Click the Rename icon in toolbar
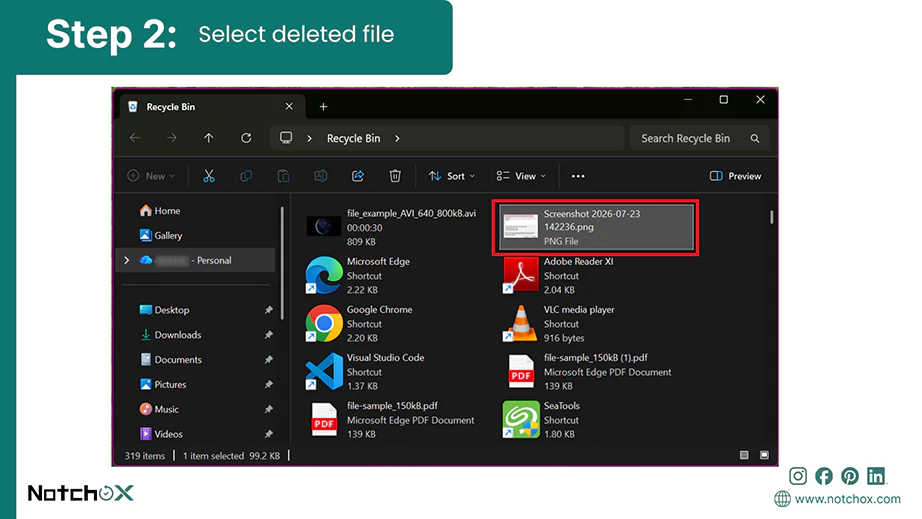922x519 pixels. tap(320, 176)
